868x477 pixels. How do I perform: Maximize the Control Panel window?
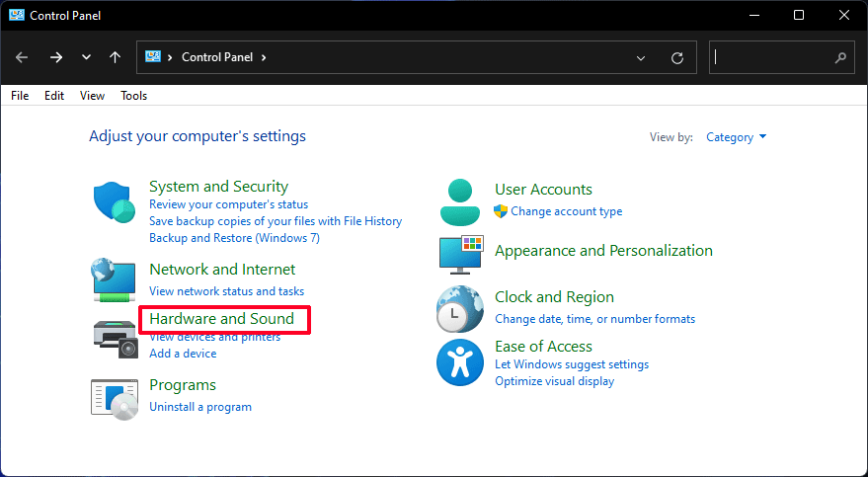click(x=799, y=15)
